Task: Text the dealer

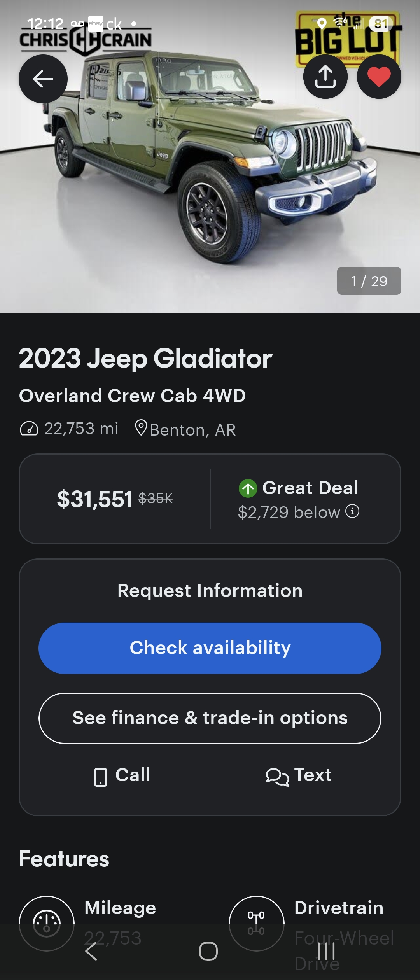Action: 299,775
